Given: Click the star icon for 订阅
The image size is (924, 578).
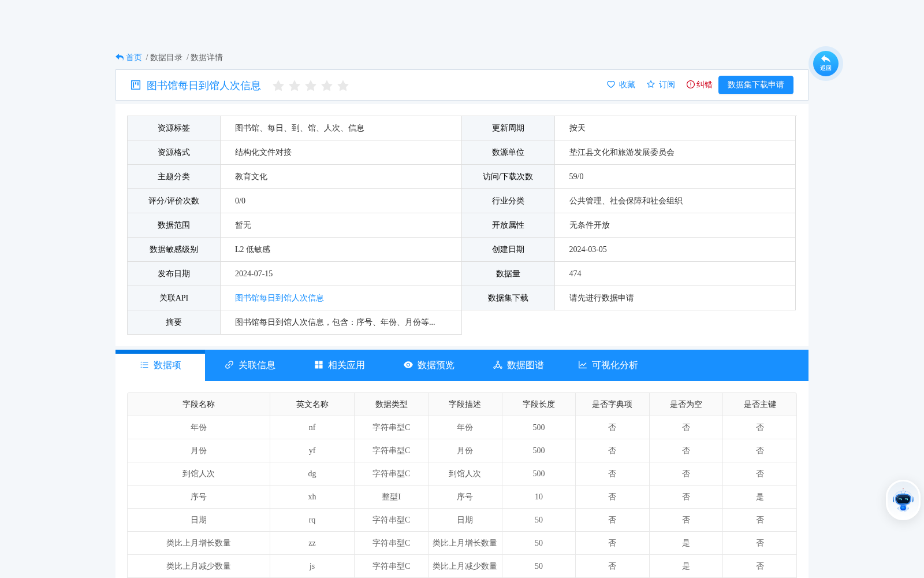Looking at the screenshot, I should (651, 84).
